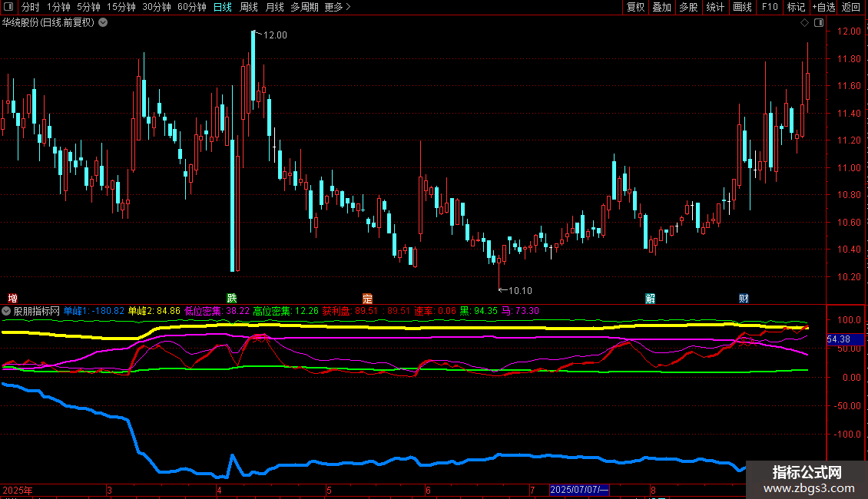Click the 增 event marker icon

pos(12,298)
